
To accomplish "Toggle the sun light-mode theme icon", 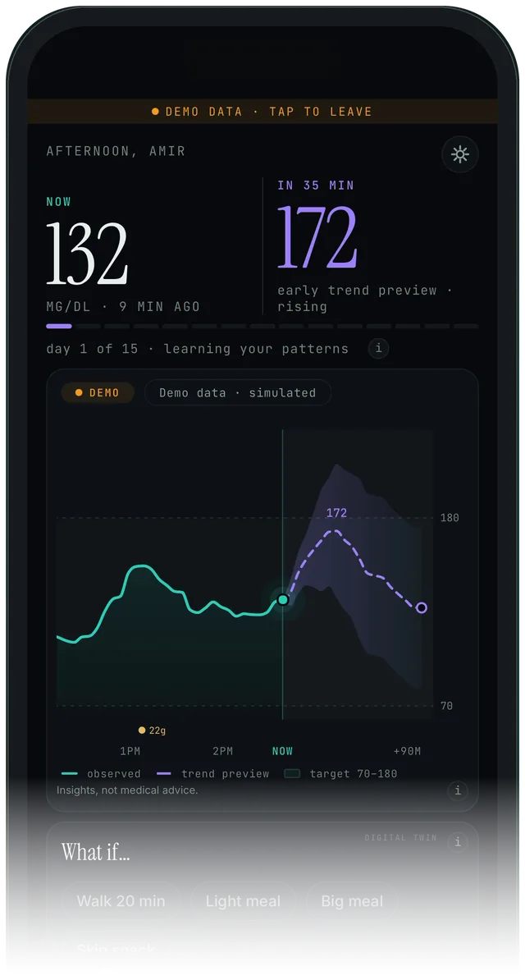I will tap(460, 153).
